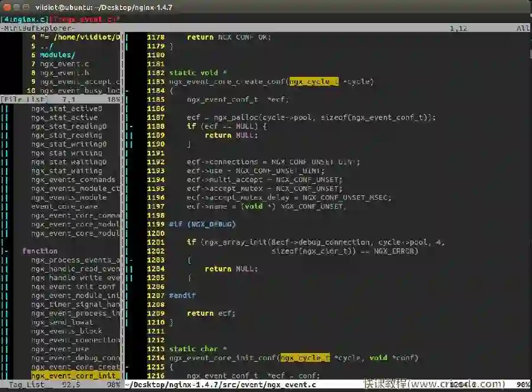Go up to parent directory ../
532x392 pixels.
(47, 46)
